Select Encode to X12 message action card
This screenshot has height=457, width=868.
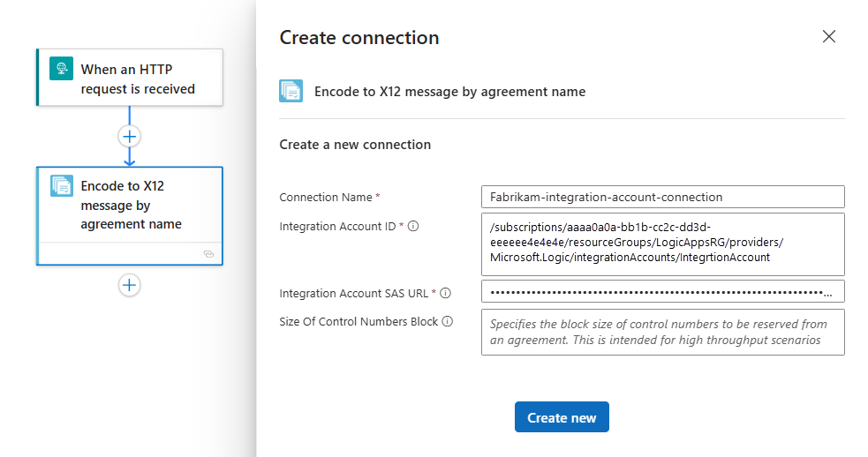click(131, 206)
